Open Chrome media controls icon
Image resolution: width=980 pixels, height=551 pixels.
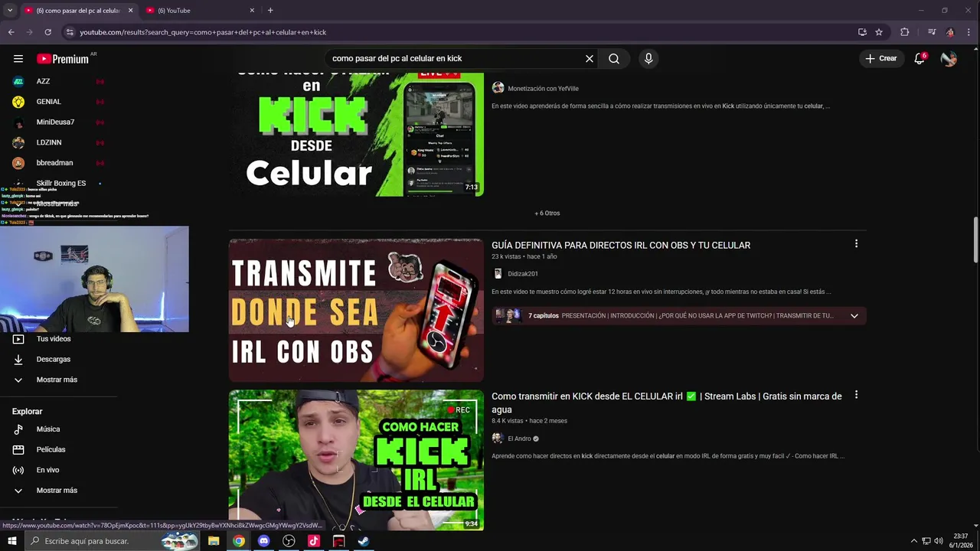coord(932,32)
